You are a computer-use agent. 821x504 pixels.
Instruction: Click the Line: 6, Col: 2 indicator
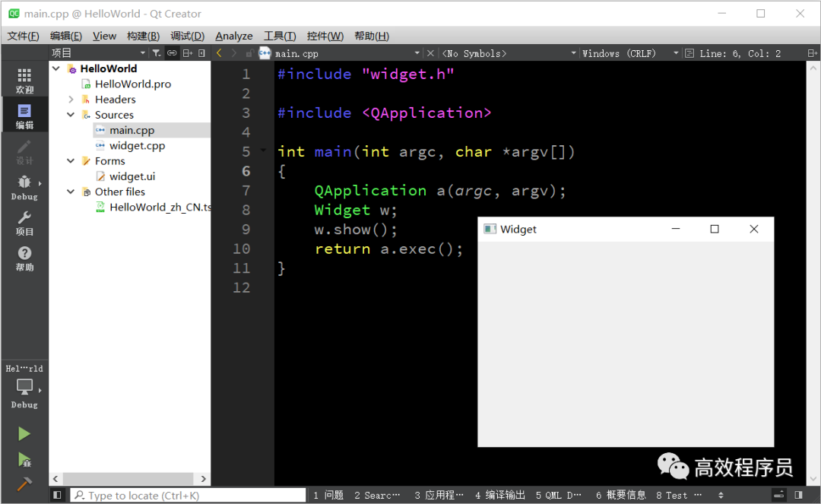coord(740,53)
